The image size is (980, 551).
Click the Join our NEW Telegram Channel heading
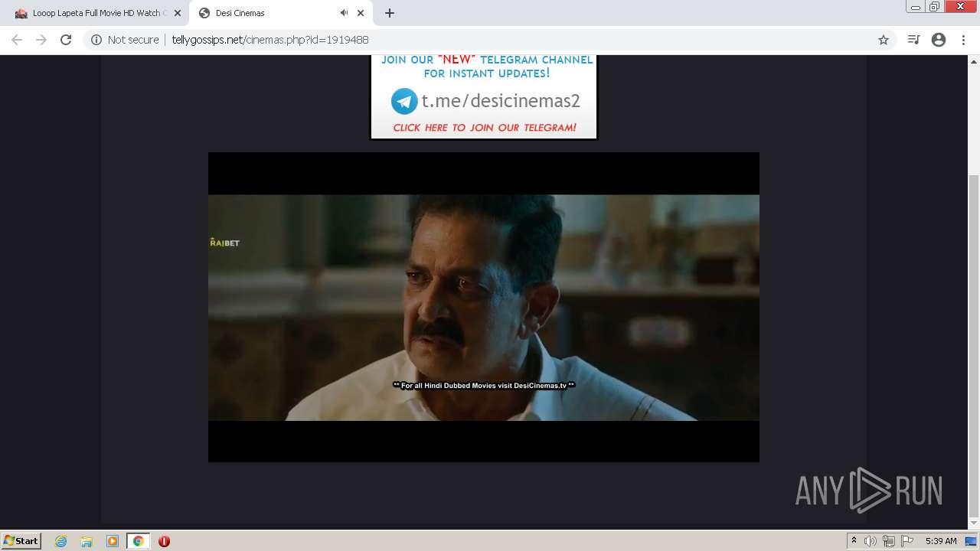[x=487, y=67]
